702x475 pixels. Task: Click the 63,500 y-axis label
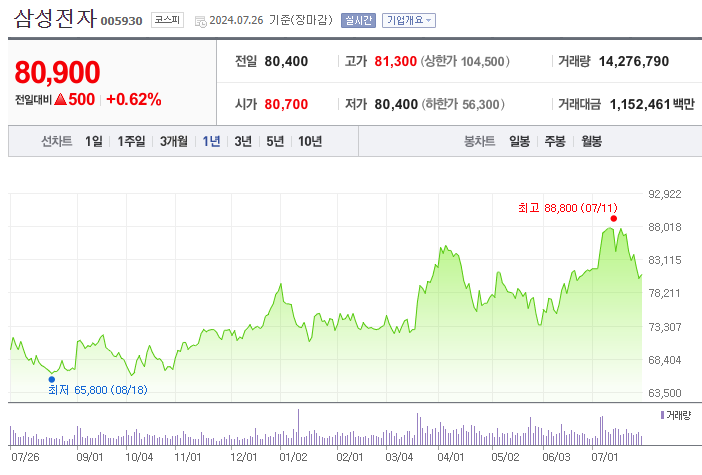click(x=665, y=393)
